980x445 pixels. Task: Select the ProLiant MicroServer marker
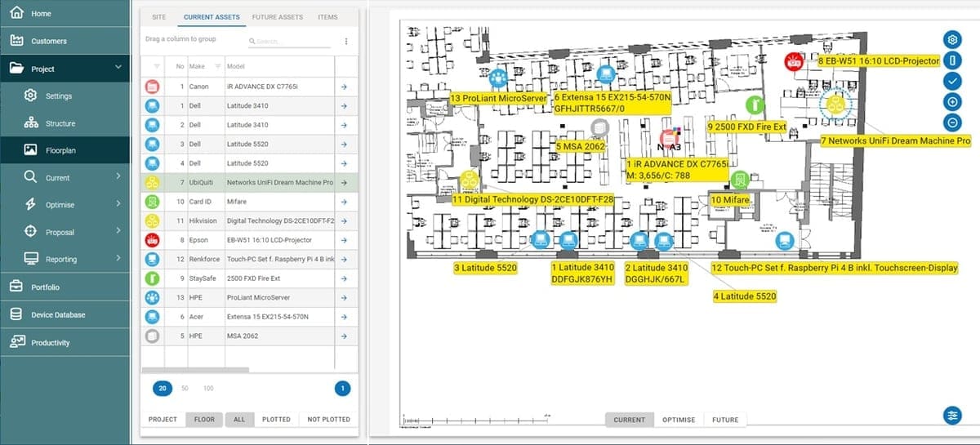point(497,79)
